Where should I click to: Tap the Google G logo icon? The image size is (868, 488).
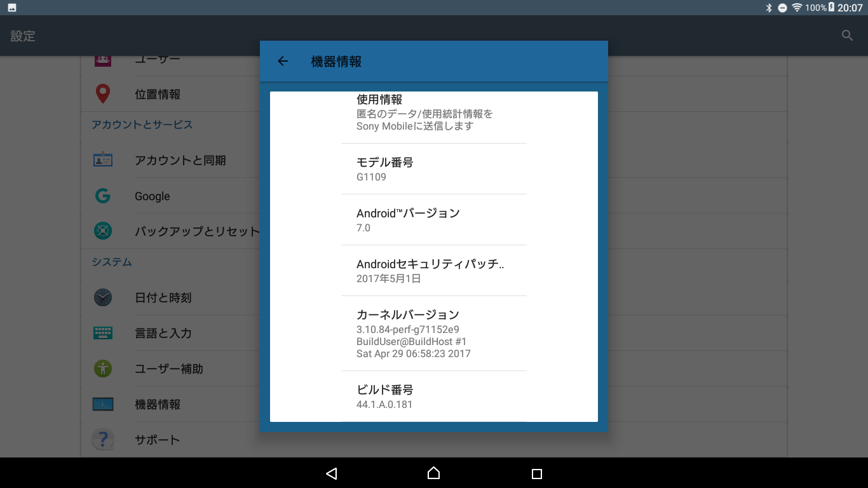click(x=102, y=196)
